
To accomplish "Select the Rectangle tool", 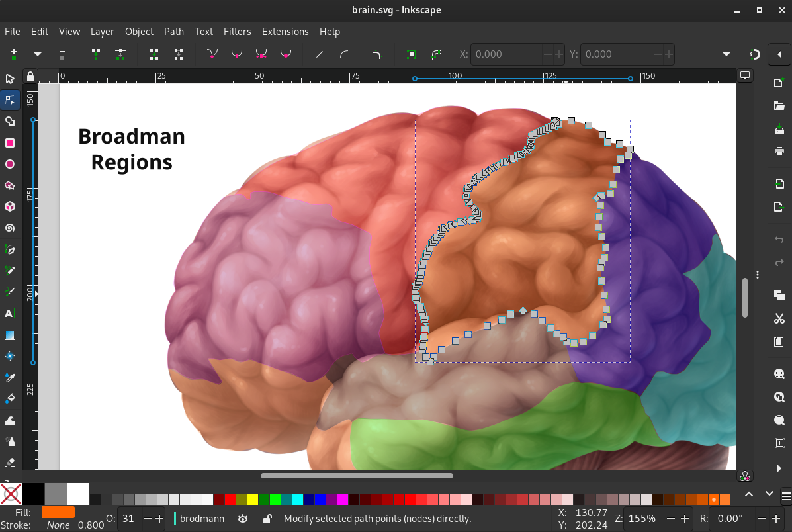I will tap(10, 142).
